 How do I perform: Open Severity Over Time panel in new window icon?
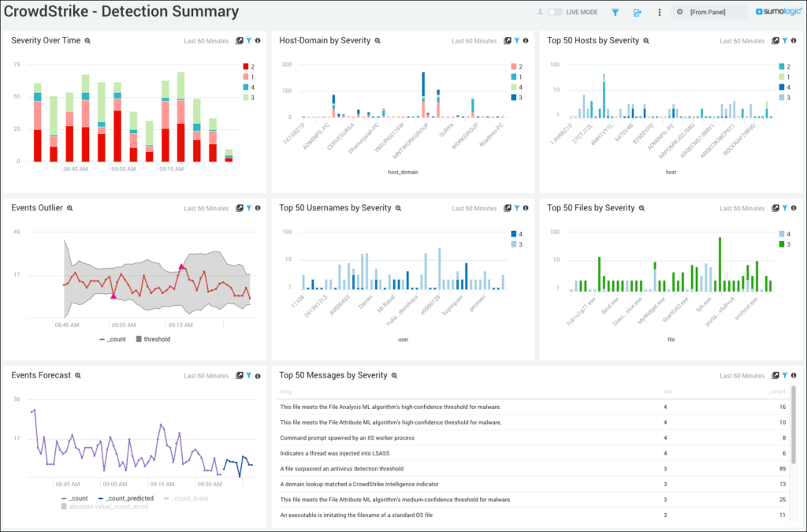coord(240,41)
